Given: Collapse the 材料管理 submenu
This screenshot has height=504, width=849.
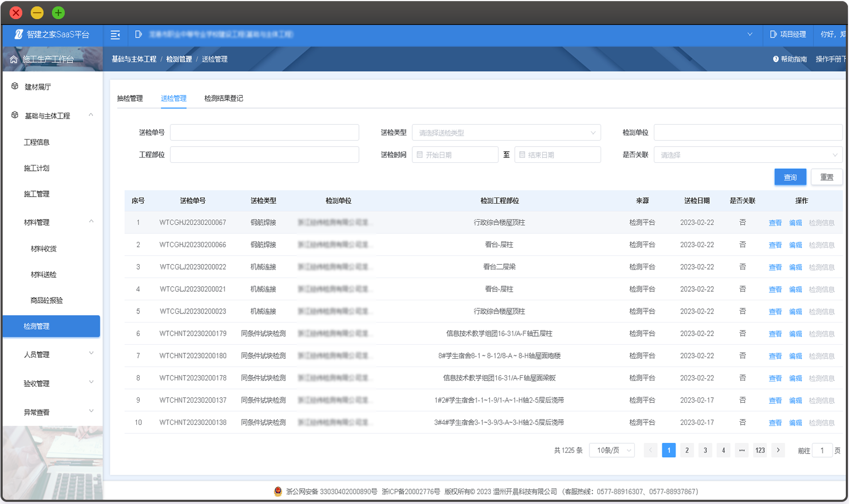Looking at the screenshot, I should click(91, 222).
